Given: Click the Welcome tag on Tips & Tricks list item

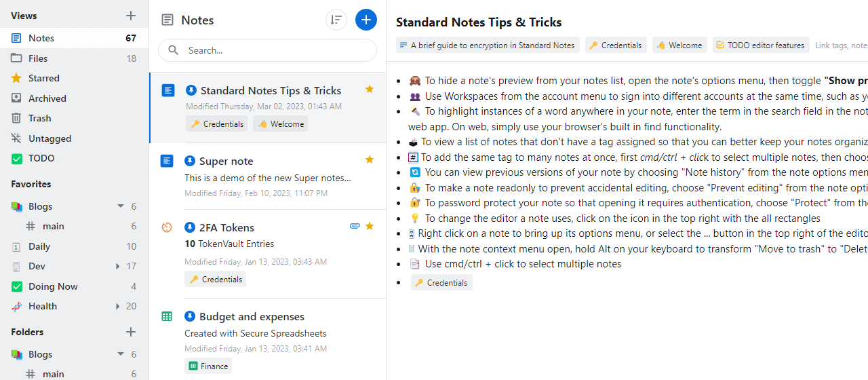Looking at the screenshot, I should pyautogui.click(x=281, y=124).
